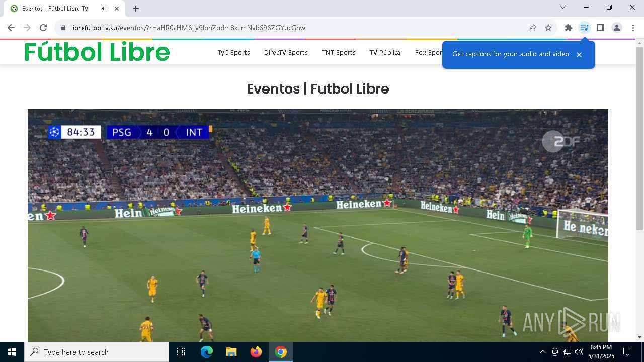Image resolution: width=644 pixels, height=362 pixels.
Task: Dismiss the captions tooltip
Action: pyautogui.click(x=579, y=55)
